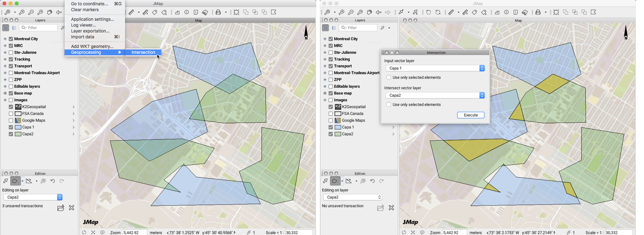This screenshot has height=235, width=644.
Task: Check the Ste-Julienne layer box in left window
Action: pyautogui.click(x=11, y=52)
